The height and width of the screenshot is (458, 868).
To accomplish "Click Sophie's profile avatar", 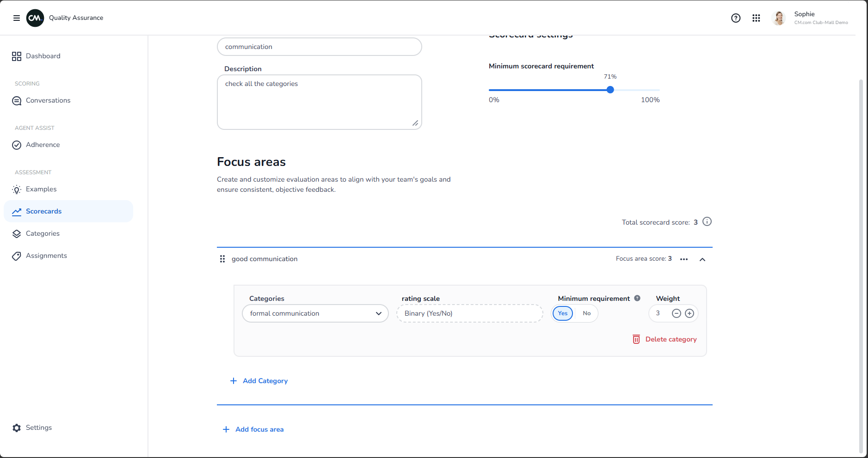I will (779, 18).
